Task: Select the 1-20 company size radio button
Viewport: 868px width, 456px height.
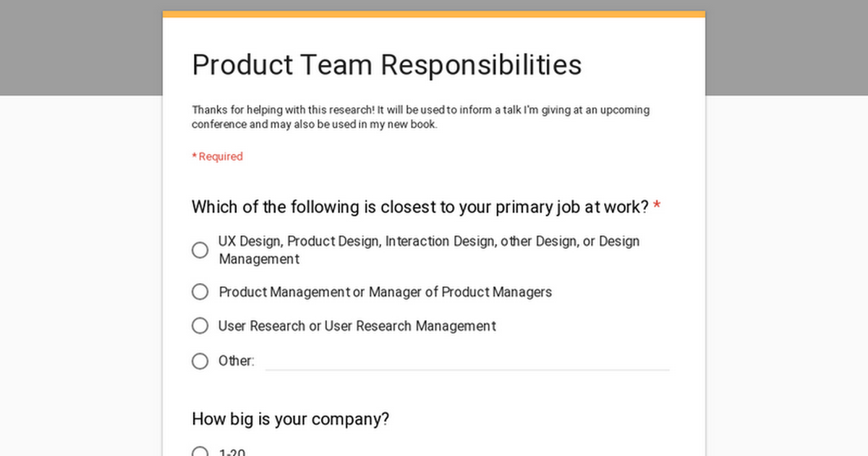Action: [x=200, y=453]
